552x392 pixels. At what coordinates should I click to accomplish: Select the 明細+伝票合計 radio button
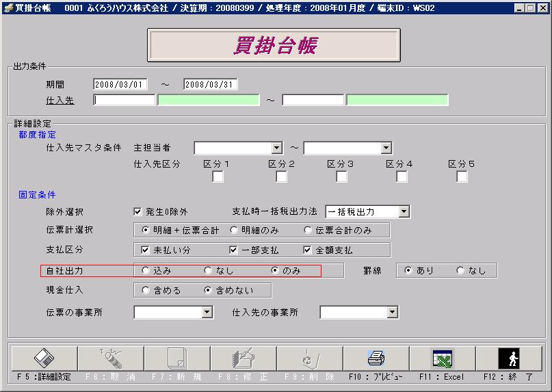coord(145,230)
